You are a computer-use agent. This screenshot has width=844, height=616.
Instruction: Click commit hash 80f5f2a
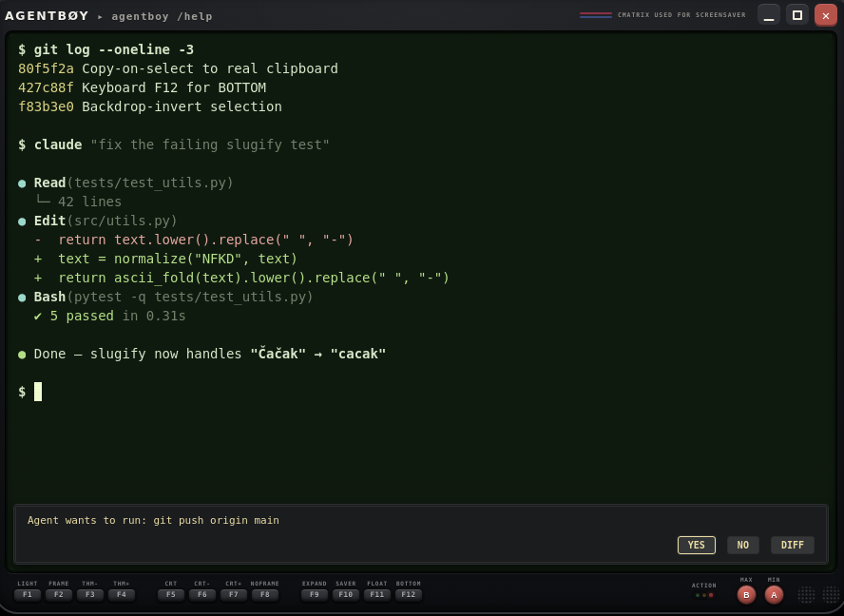(x=46, y=69)
